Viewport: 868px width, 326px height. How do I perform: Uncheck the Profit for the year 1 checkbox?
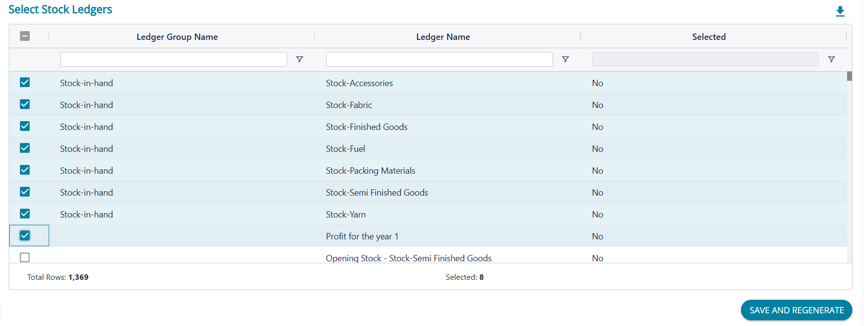pos(25,236)
